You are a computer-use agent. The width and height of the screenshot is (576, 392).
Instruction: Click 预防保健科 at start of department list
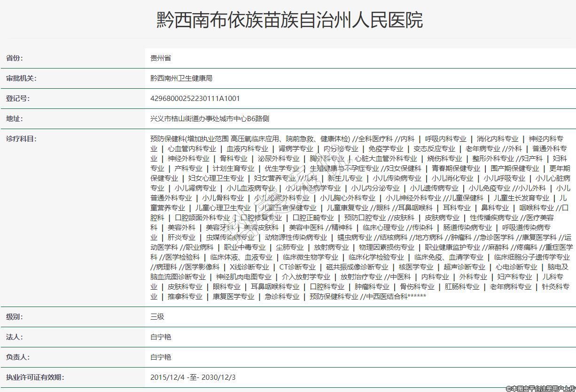point(167,139)
